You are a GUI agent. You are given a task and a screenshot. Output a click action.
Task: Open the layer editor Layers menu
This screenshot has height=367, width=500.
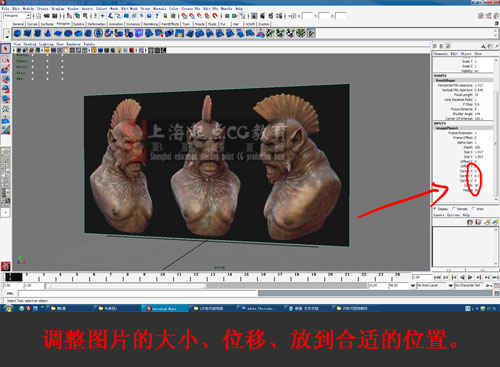[x=439, y=215]
